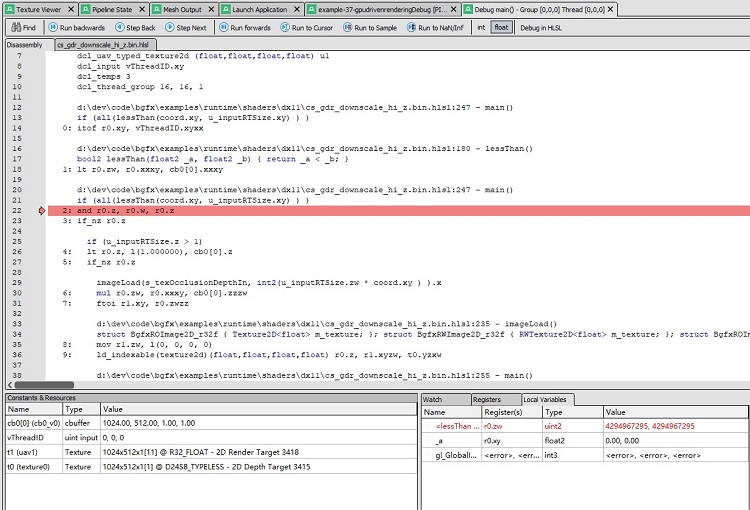Go to the Pipeline State tab
The height and width of the screenshot is (510, 750).
[x=110, y=8]
